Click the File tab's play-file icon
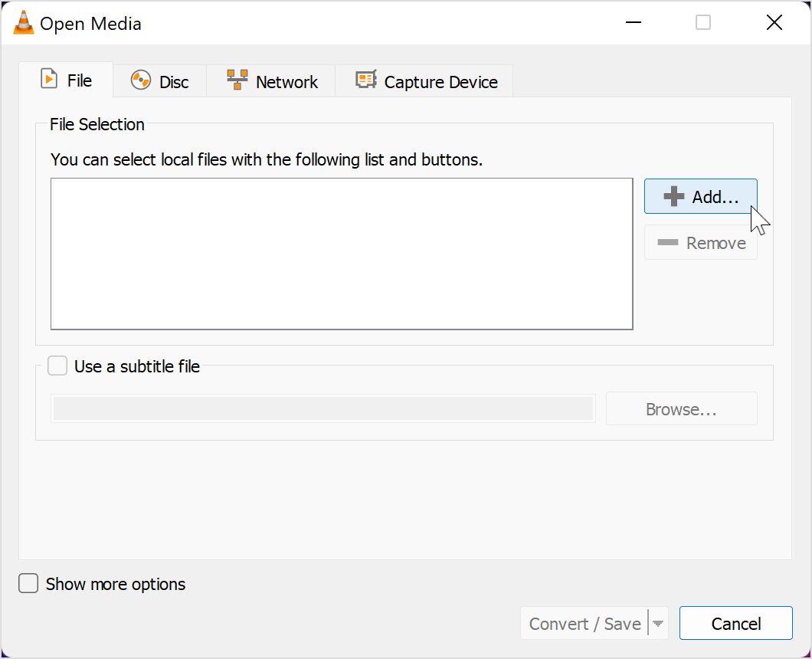 [x=49, y=80]
